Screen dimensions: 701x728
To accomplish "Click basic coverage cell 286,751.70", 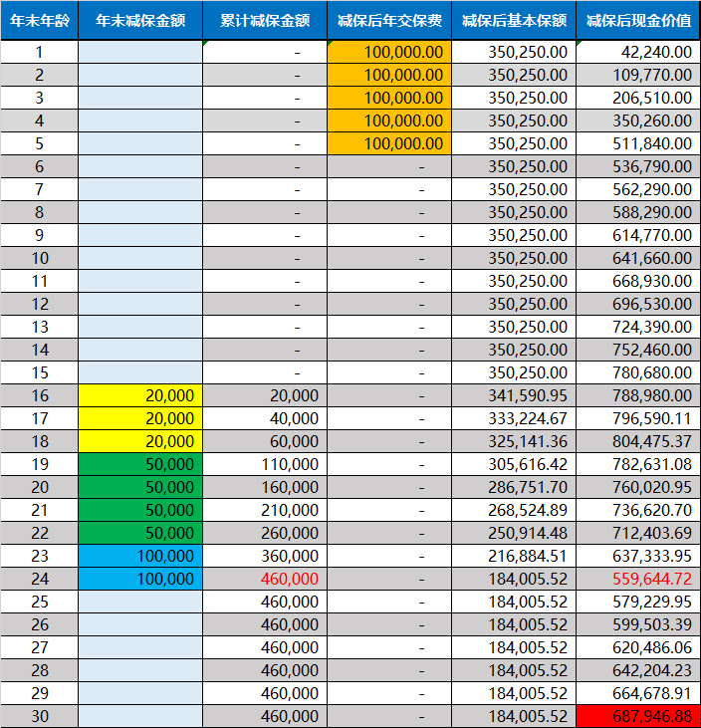I will [x=514, y=487].
